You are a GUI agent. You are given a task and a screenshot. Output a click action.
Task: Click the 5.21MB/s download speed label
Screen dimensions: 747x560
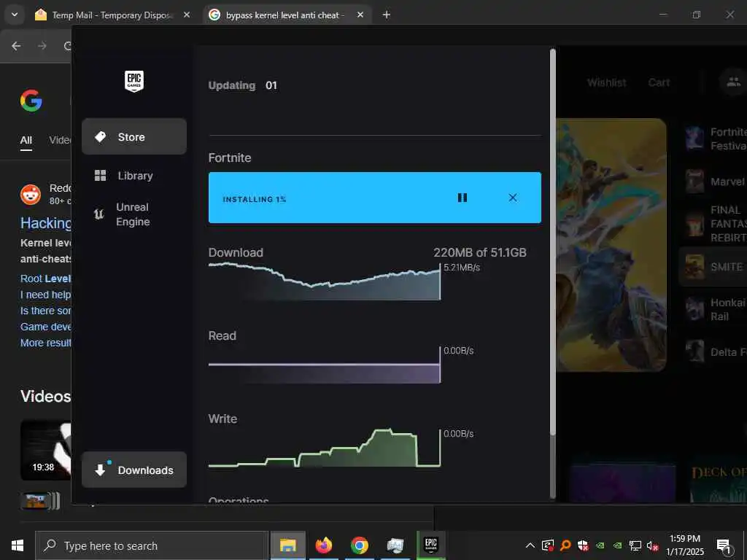pos(462,267)
